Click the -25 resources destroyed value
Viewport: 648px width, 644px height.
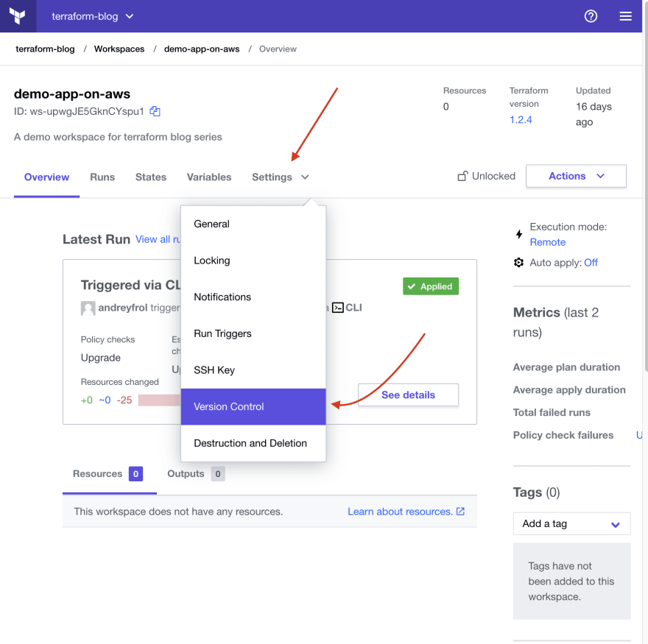124,400
